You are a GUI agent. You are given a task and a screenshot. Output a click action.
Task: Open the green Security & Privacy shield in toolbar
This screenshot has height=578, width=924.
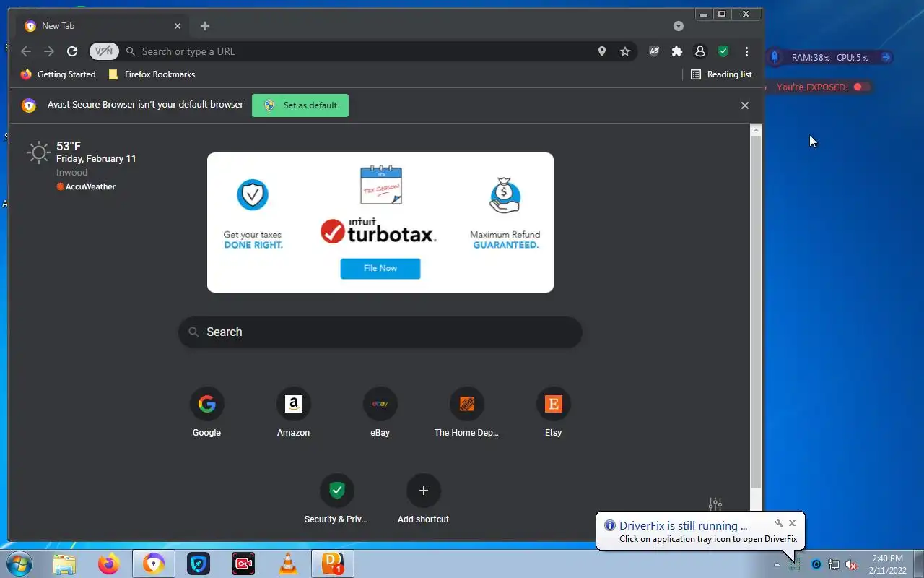[723, 51]
